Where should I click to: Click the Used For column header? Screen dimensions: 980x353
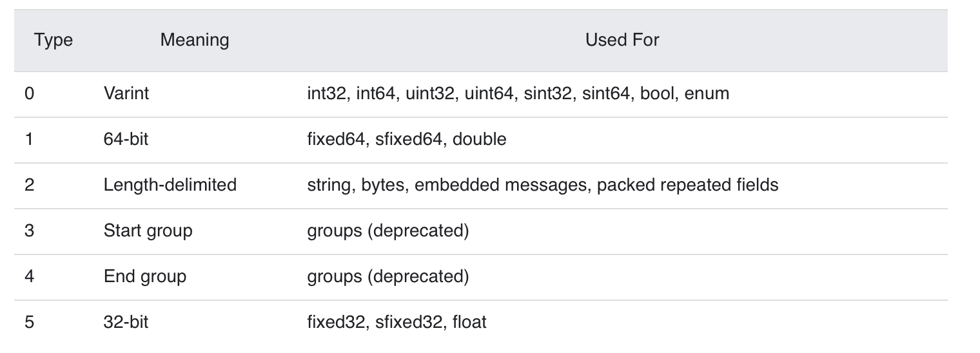(622, 40)
